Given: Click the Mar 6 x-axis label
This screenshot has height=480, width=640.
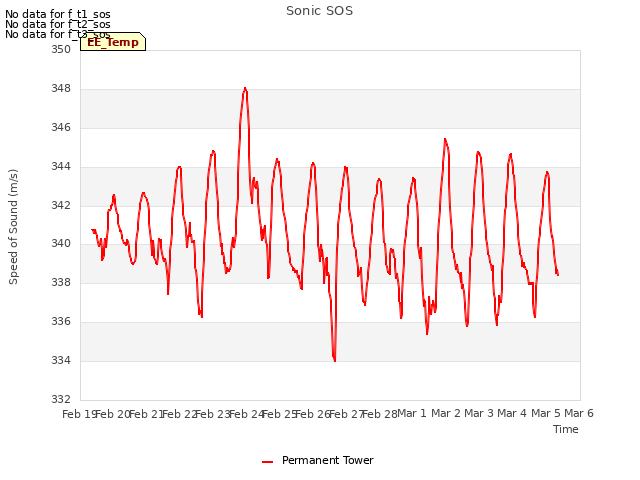Looking at the screenshot, I should (579, 413).
